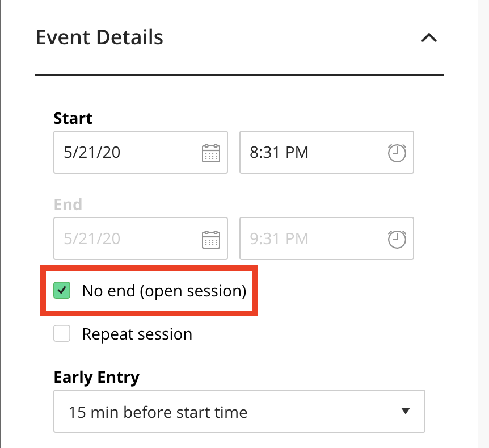Click the Early Entry label
Screen dimensions: 489x448
tap(96, 378)
